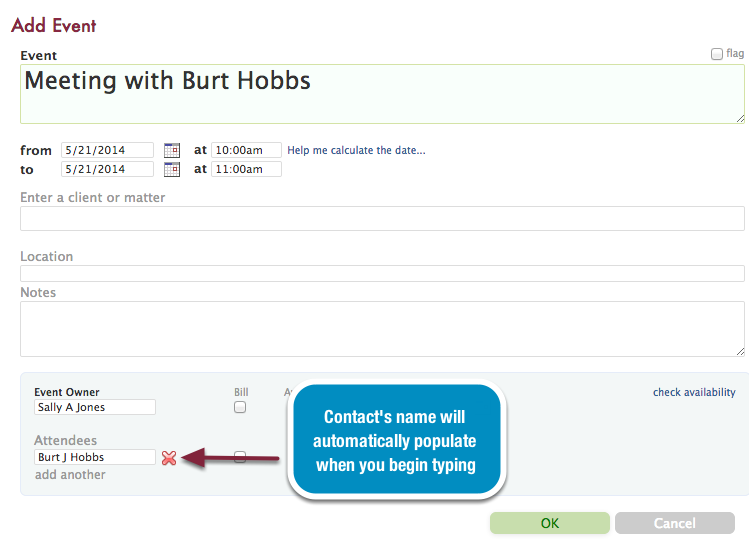
Task: Select the Event Owner field Sally A Jones
Action: point(95,407)
